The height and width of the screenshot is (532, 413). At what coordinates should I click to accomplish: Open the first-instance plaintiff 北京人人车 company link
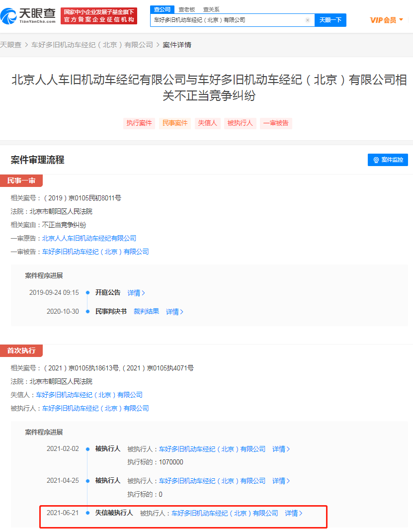(x=89, y=238)
